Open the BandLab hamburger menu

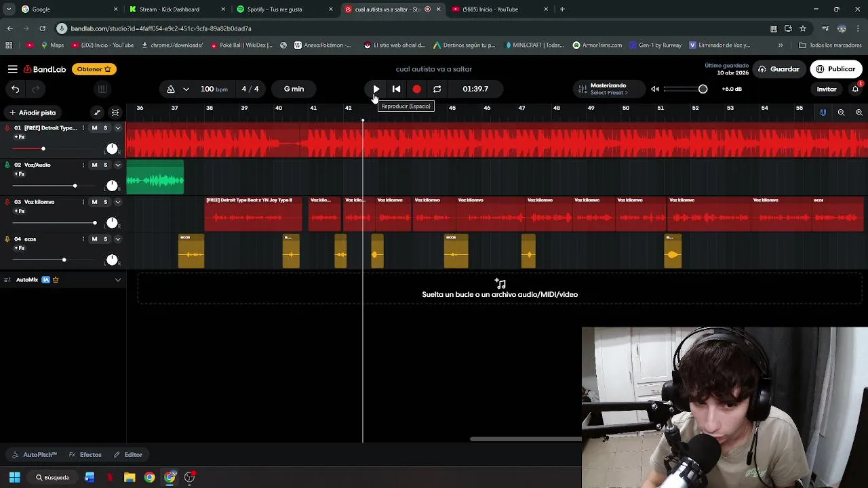point(12,69)
